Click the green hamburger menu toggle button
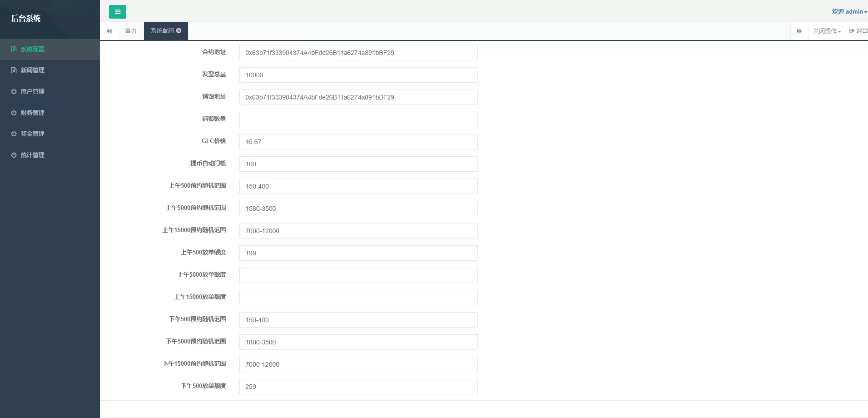The width and height of the screenshot is (868, 418). pyautogui.click(x=117, y=12)
